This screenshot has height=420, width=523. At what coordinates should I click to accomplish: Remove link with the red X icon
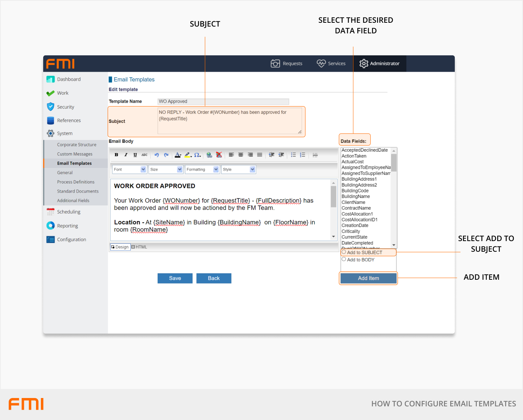pos(219,155)
